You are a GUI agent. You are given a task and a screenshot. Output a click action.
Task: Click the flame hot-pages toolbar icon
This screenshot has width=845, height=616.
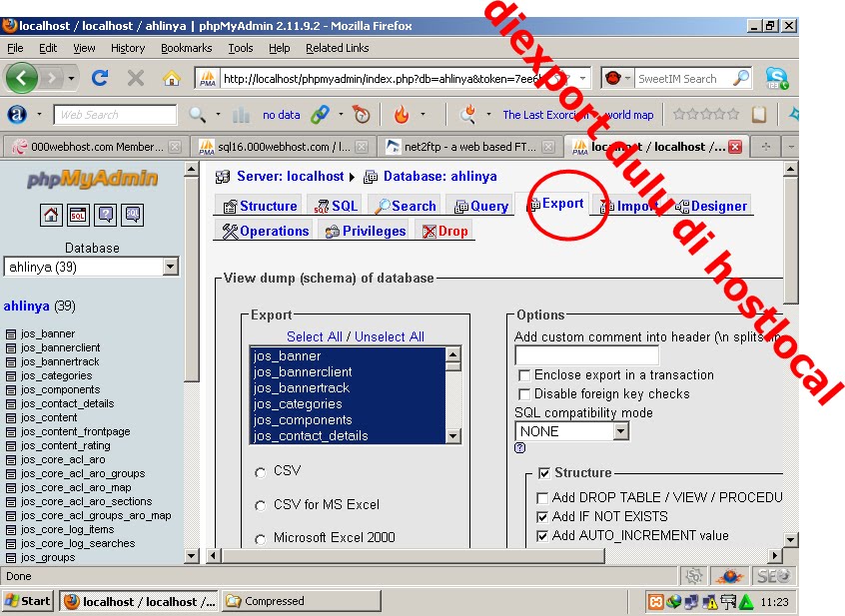point(402,114)
